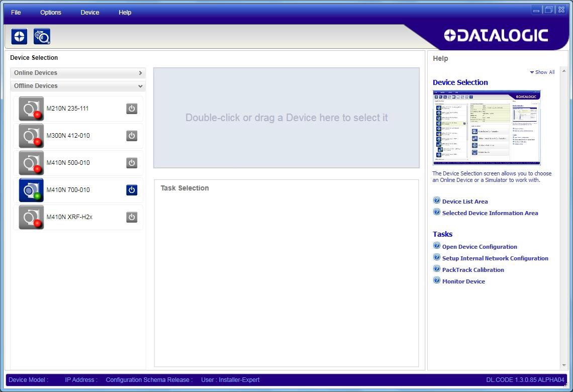Viewport: 573px width, 392px height.
Task: Toggle power for M210N 235-111 simulator
Action: [x=132, y=109]
